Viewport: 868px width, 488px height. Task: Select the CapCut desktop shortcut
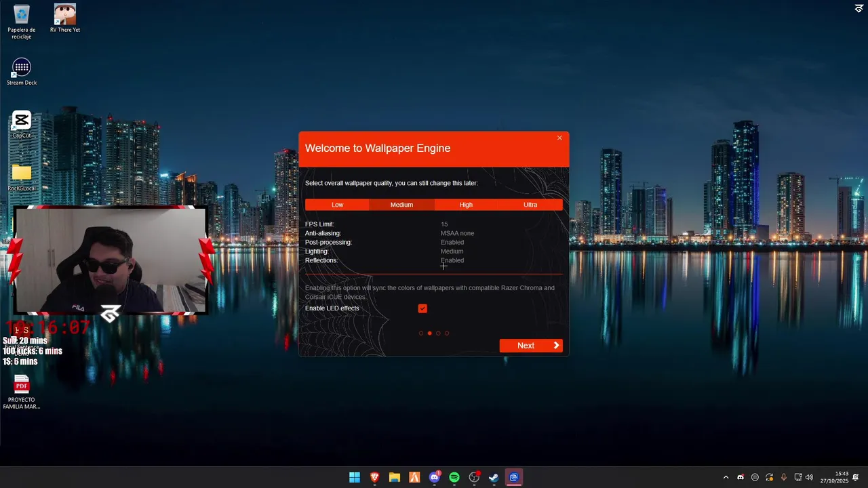(22, 125)
